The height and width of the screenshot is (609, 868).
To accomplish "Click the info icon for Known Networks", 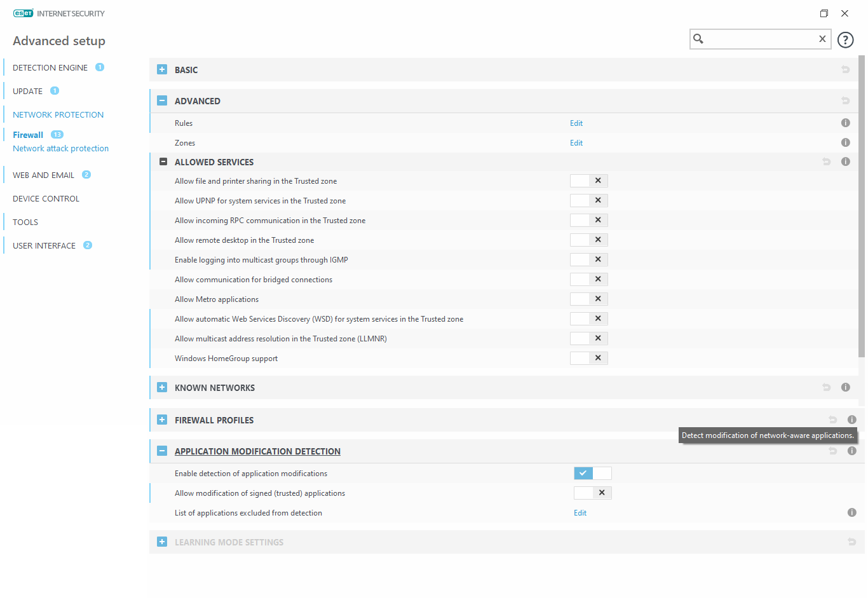I will click(x=845, y=387).
